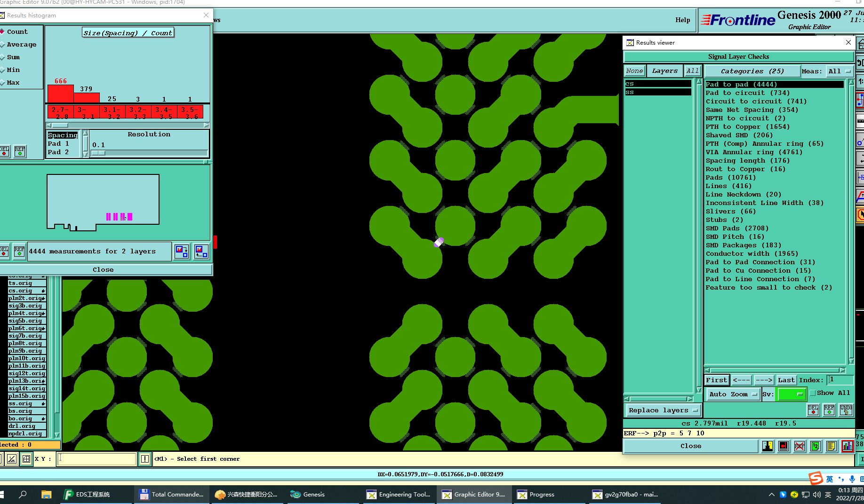Open Windows File Explorer taskbar icon
This screenshot has height=504, width=864.
[x=46, y=495]
